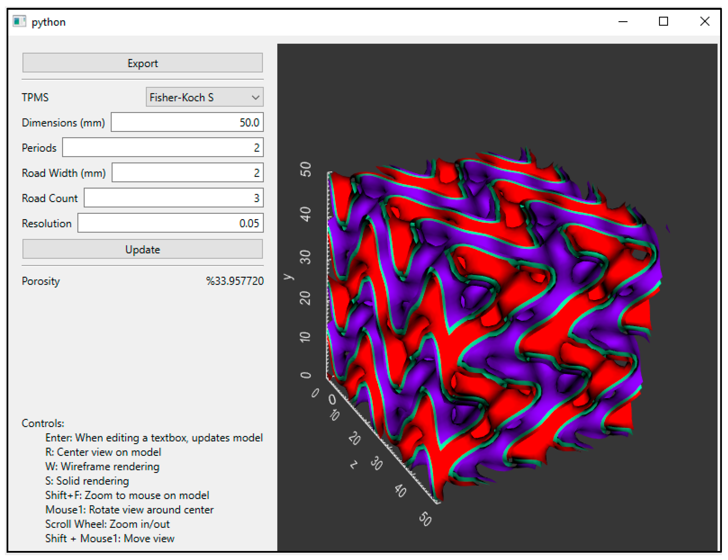Click the python title bar text
Image resolution: width=728 pixels, height=560 pixels.
(x=49, y=22)
